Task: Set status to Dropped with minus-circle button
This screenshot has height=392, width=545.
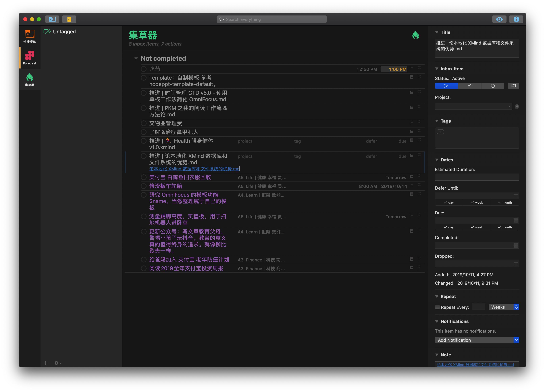Action: coord(493,86)
